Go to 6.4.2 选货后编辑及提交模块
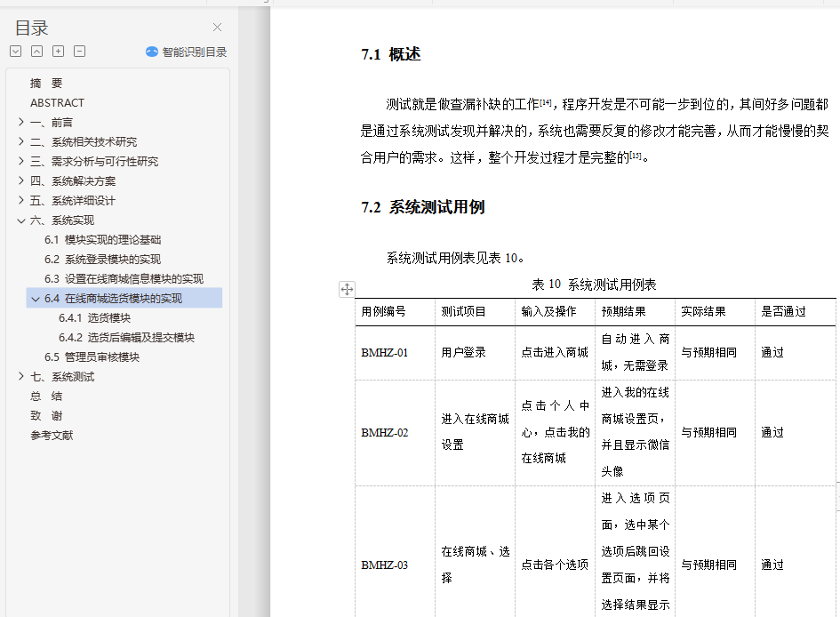 [x=126, y=338]
